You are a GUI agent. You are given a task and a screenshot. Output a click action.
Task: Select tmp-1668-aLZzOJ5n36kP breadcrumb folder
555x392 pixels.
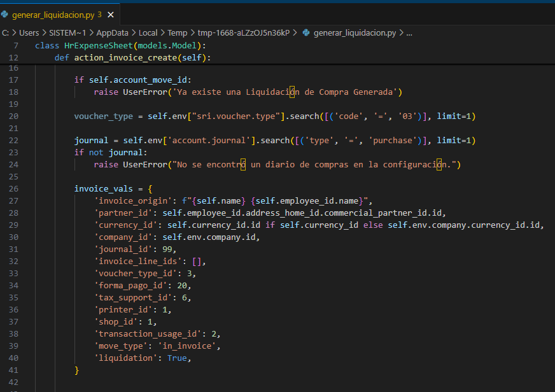(245, 32)
